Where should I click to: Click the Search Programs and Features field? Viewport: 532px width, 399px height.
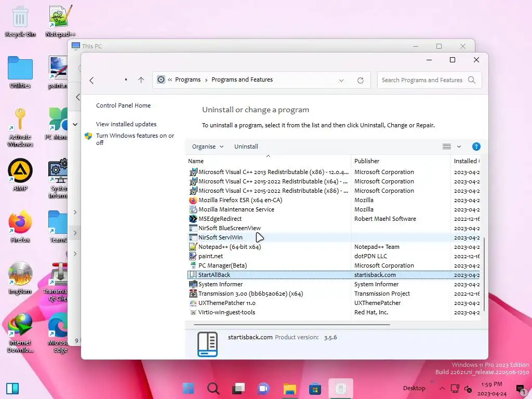coord(429,80)
